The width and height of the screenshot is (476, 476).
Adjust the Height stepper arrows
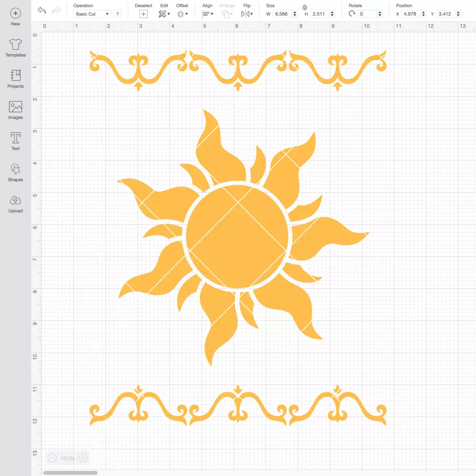(x=332, y=14)
